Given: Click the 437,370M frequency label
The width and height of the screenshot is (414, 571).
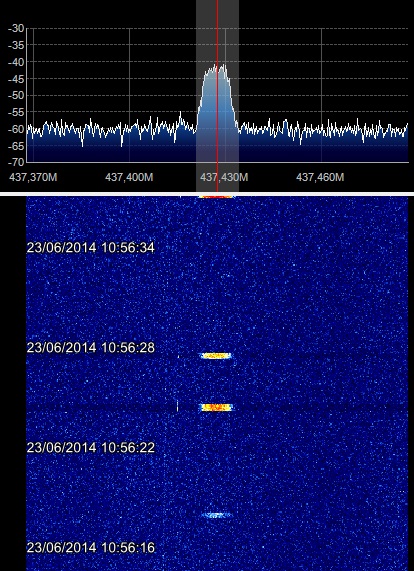Looking at the screenshot, I should [33, 178].
